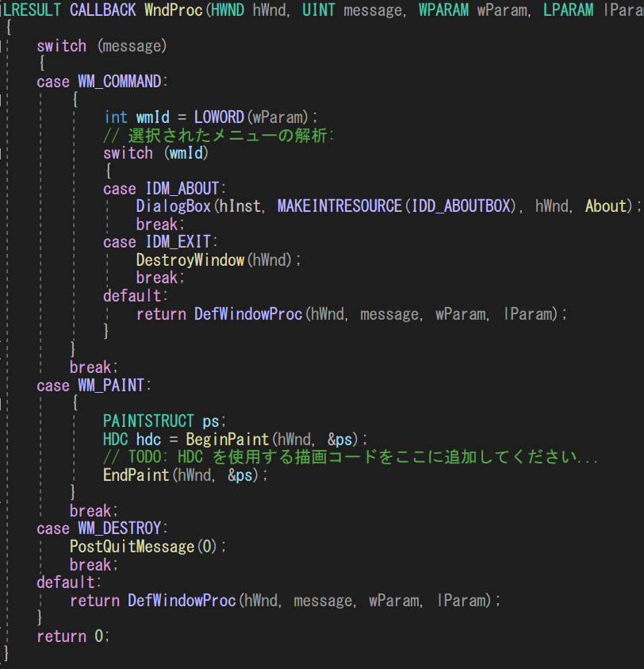Select the DialogBox function call

(174, 206)
